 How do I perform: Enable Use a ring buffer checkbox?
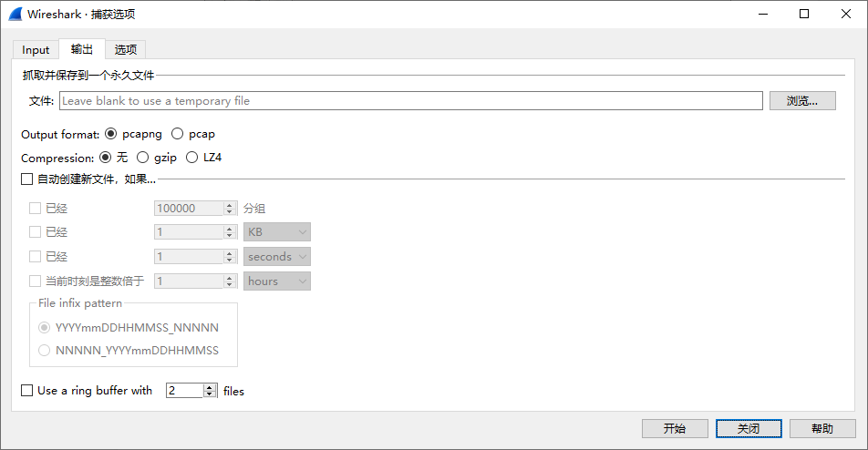click(26, 390)
